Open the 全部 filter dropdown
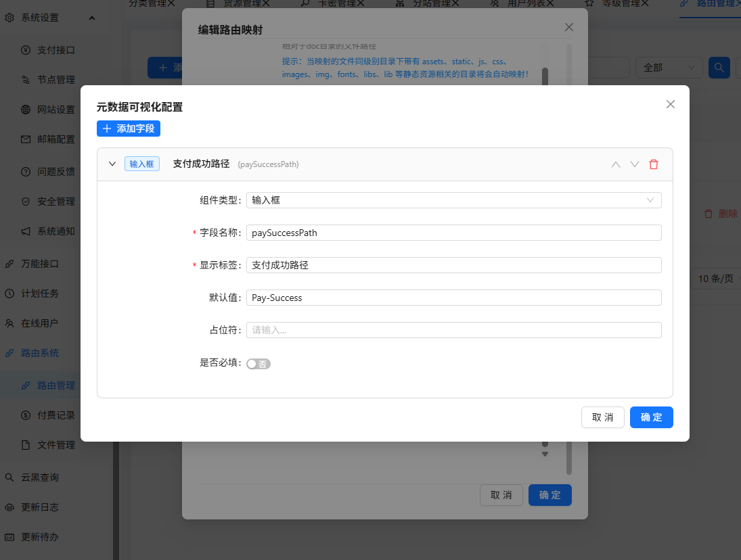The width and height of the screenshot is (741, 560). 668,68
